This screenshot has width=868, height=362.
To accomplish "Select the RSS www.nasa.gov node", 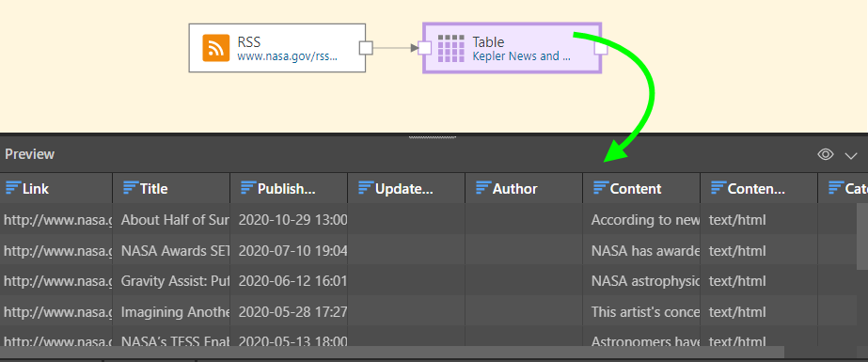I will coord(277,48).
